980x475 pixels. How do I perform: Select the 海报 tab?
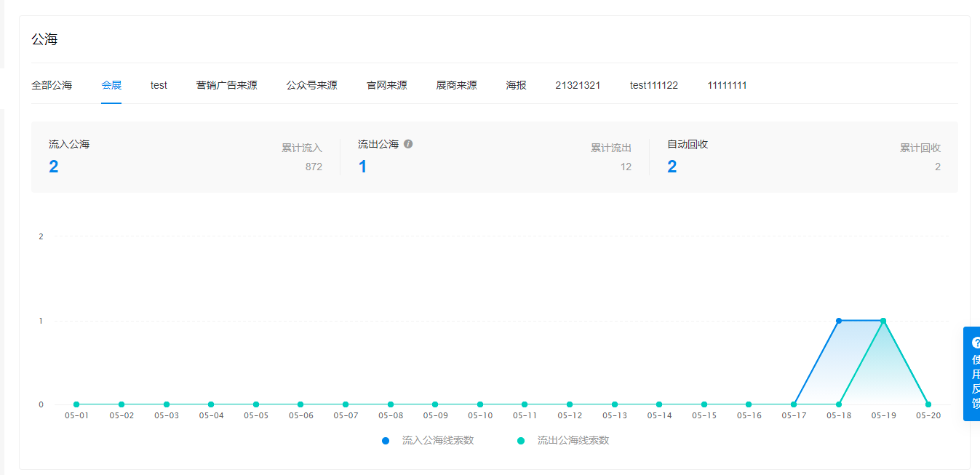point(516,85)
